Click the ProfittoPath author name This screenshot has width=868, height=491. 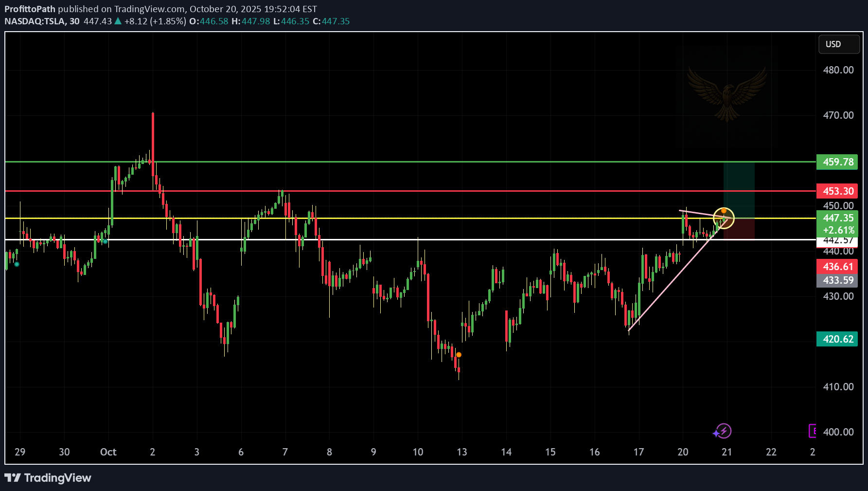coord(30,9)
